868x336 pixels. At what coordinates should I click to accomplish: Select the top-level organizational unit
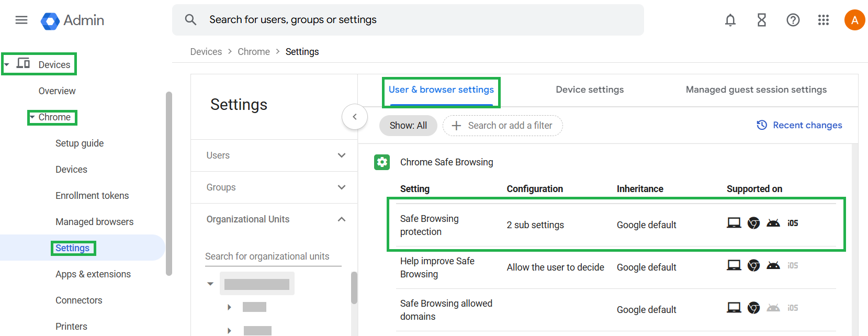(257, 284)
